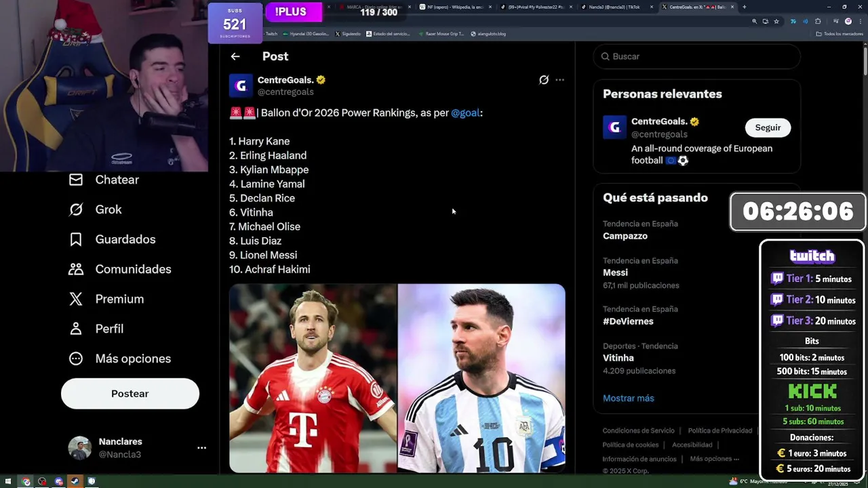Viewport: 868px width, 488px height.
Task: Open the Chrome three-dot menu
Action: [x=859, y=21]
